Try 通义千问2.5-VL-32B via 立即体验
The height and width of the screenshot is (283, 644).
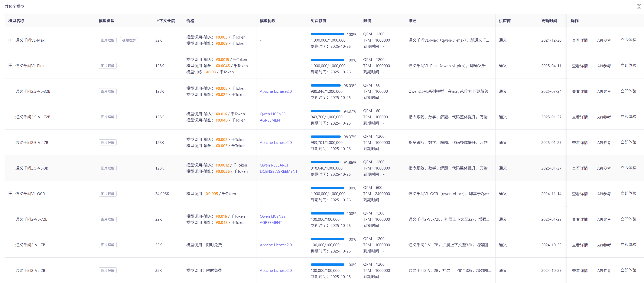pos(628,91)
